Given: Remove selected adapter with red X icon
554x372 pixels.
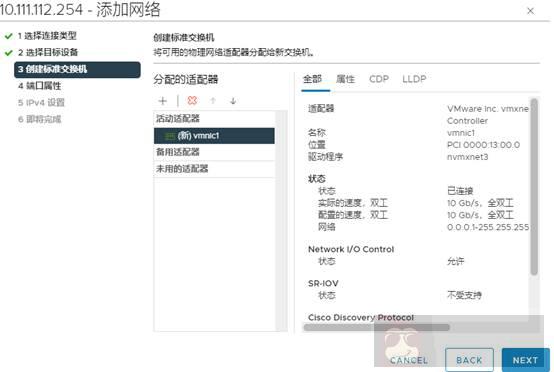Looking at the screenshot, I should tap(192, 101).
